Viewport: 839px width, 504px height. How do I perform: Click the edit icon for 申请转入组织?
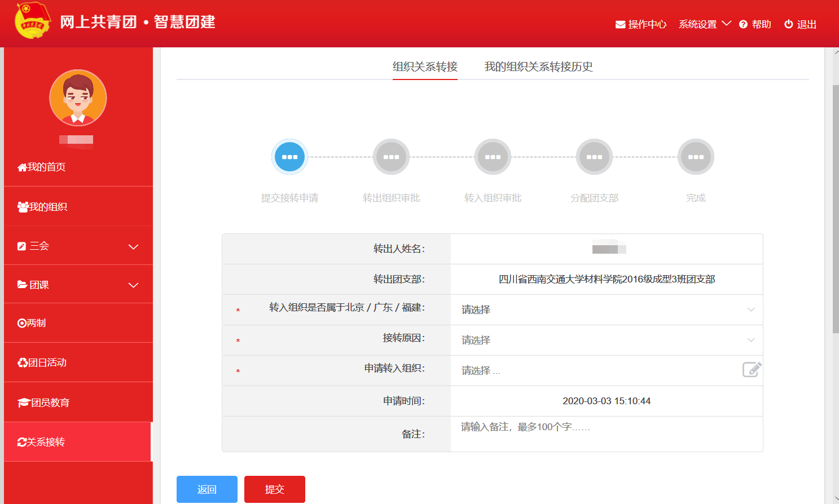click(x=752, y=370)
